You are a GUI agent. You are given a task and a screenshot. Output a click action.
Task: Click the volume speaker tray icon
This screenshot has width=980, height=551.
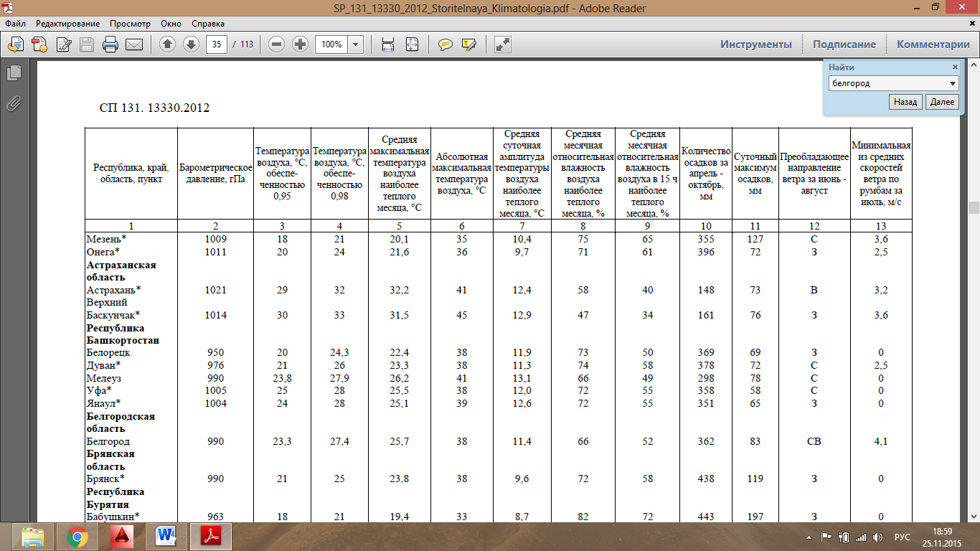coord(877,537)
